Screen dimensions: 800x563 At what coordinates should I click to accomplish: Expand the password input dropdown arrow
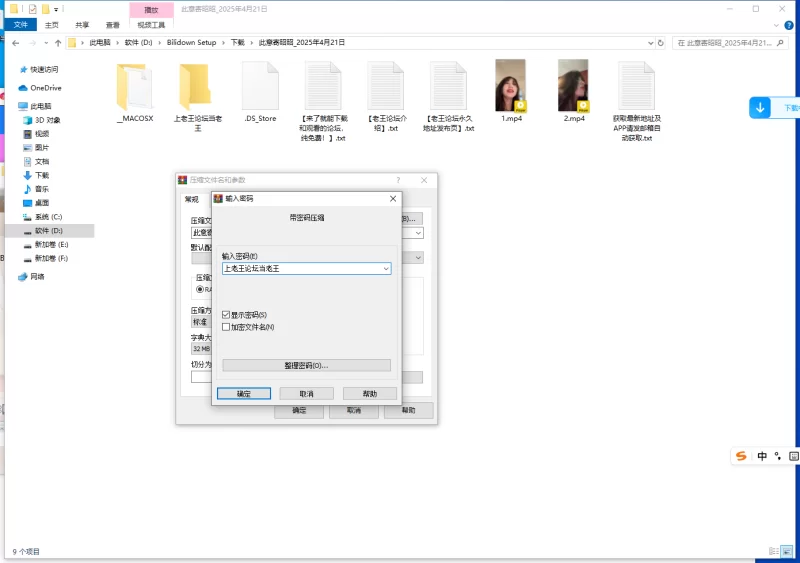tap(386, 269)
